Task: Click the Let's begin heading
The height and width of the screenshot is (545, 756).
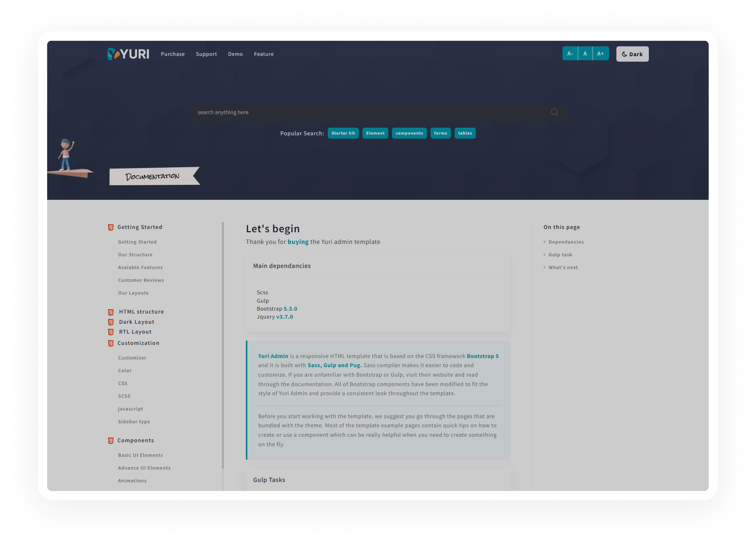Action: (x=273, y=229)
